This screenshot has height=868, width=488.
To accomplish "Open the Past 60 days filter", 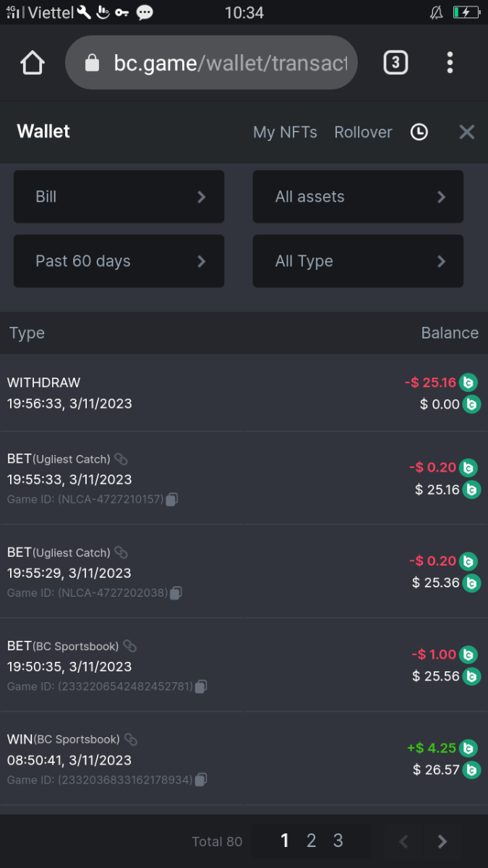I will coord(119,261).
